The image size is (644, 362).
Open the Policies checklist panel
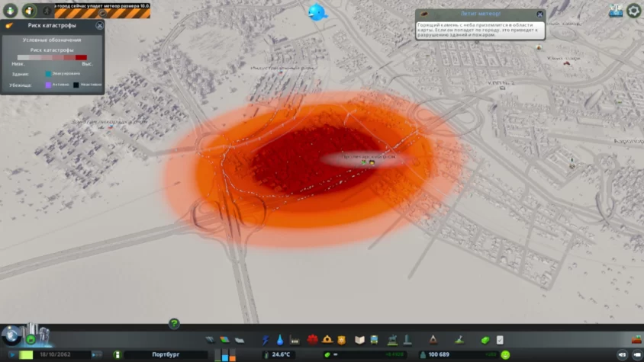pos(500,340)
